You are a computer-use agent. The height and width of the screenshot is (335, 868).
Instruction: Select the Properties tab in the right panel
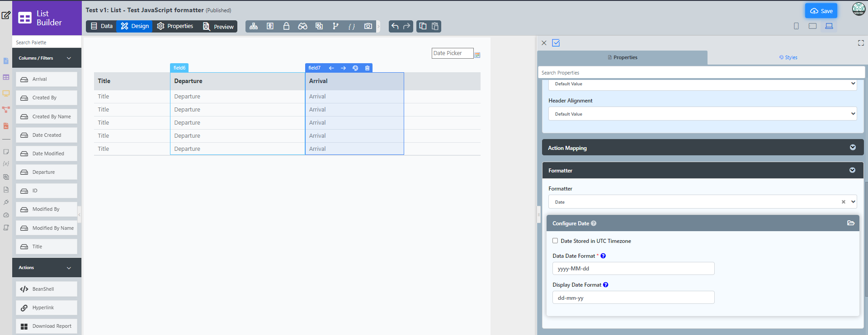pyautogui.click(x=623, y=57)
